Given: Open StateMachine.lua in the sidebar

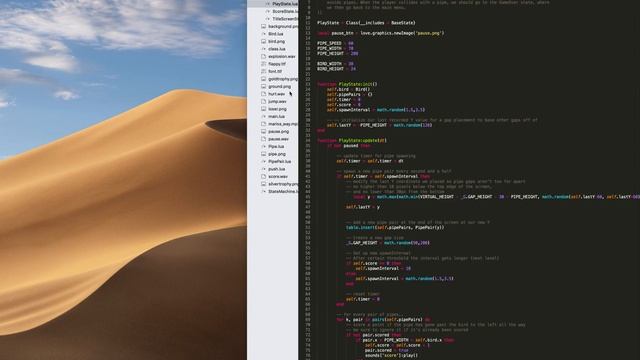Looking at the screenshot, I should pos(283,191).
